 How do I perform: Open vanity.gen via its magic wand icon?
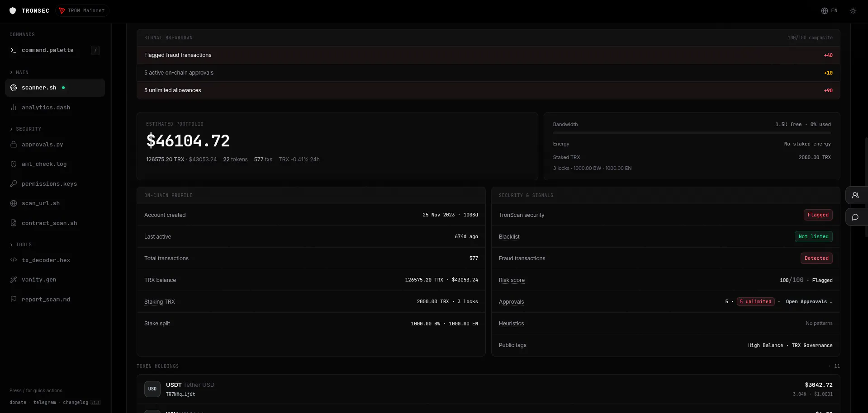pyautogui.click(x=14, y=280)
